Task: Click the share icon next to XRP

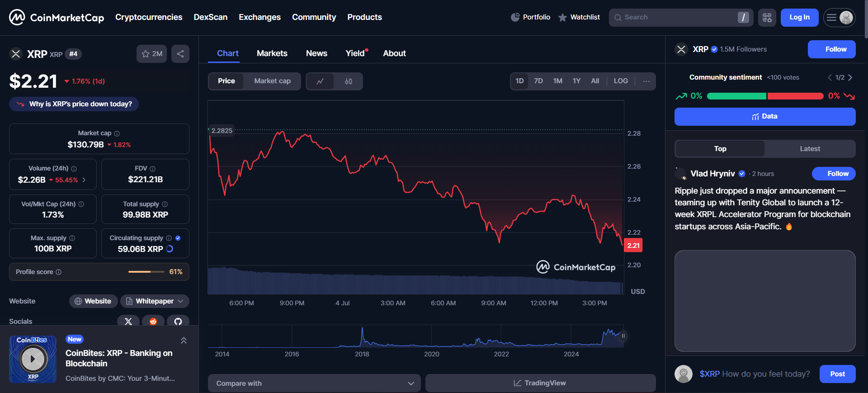Action: [180, 54]
